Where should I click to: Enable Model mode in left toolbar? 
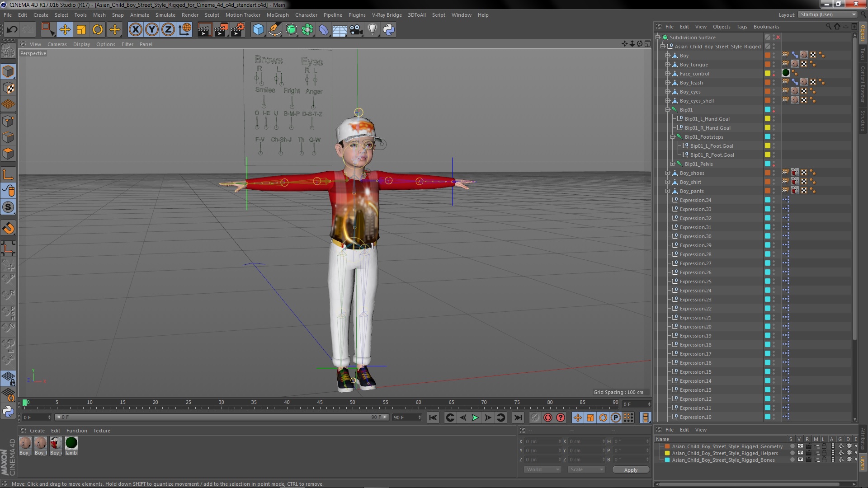click(8, 71)
